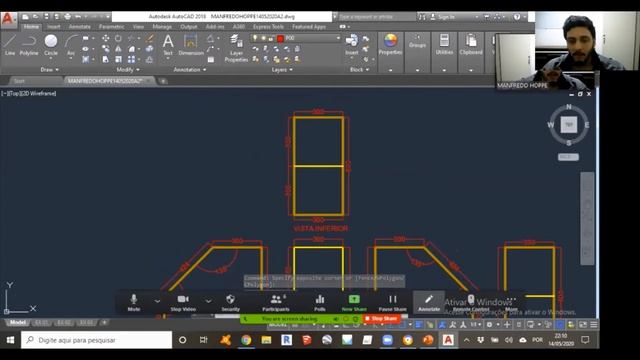Click the AutoCAD application menu logo
This screenshot has height=360, width=640.
pyautogui.click(x=8, y=19)
